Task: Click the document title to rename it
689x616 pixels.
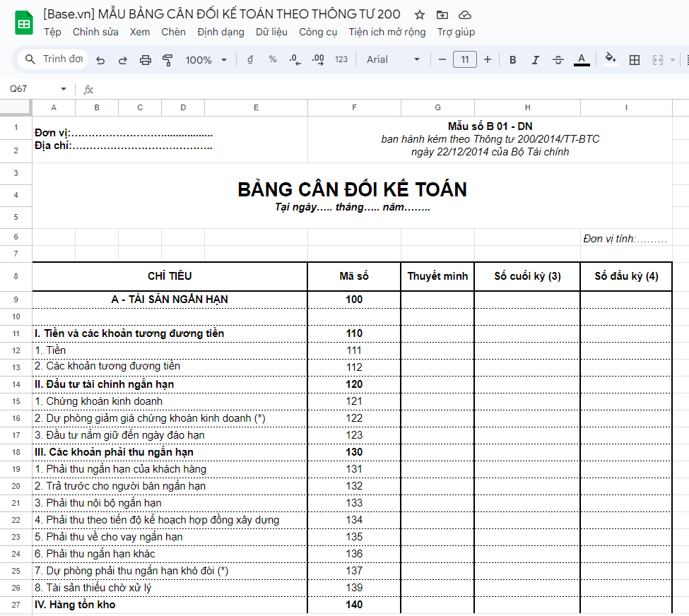Action: [221, 14]
